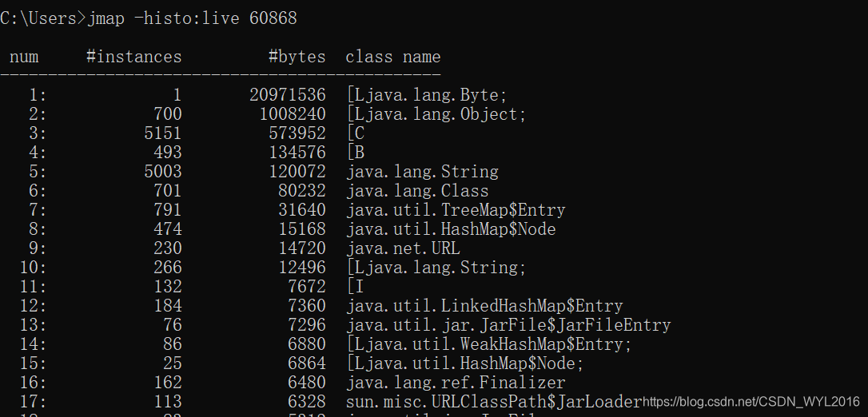The height and width of the screenshot is (417, 868).
Task: Click the byte value 134576
Action: coord(297,153)
